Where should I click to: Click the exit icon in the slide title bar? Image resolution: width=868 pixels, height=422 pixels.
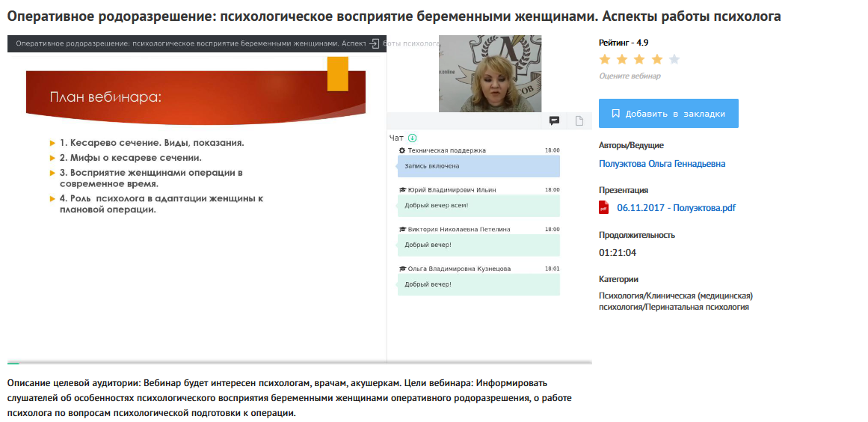tap(374, 43)
